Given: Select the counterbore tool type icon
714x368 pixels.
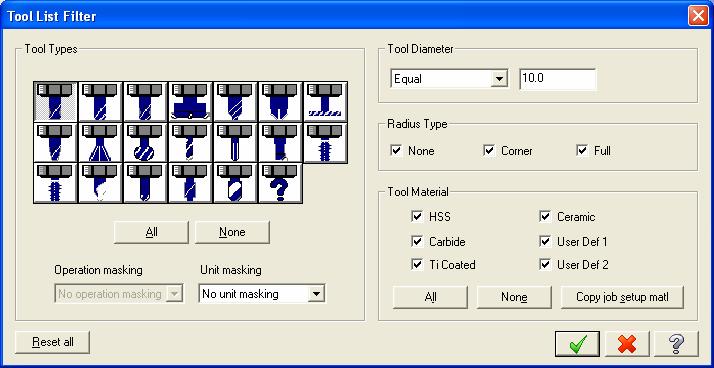Looking at the screenshot, I should [190, 183].
